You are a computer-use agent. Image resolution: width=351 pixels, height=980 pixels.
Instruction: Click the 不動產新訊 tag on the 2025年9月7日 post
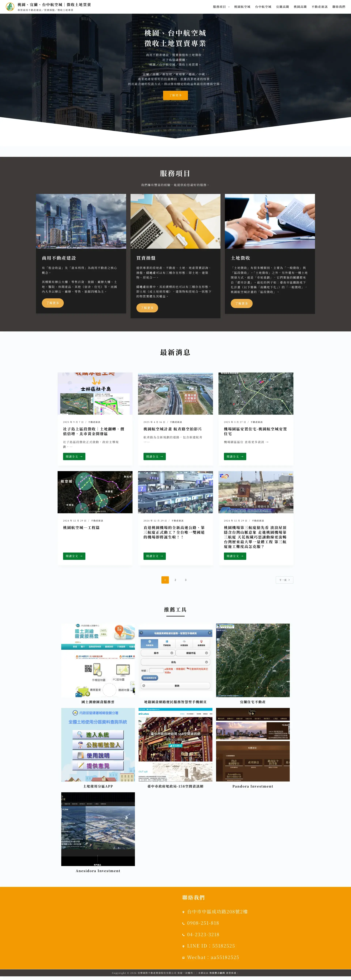[x=94, y=422]
